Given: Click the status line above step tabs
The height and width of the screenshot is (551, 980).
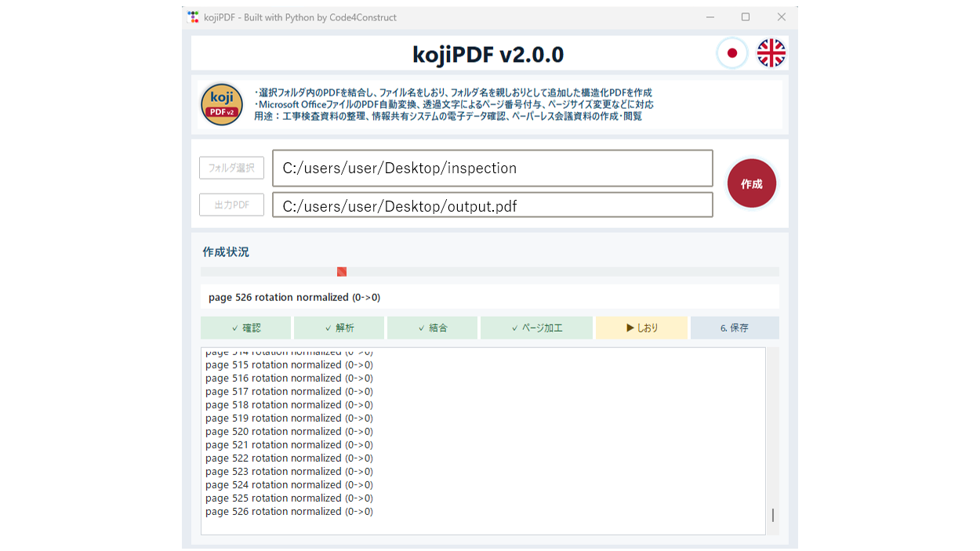Looking at the screenshot, I should (x=490, y=297).
